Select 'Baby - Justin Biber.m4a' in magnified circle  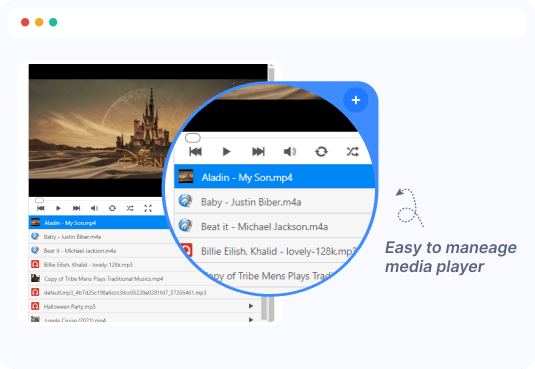coord(274,202)
